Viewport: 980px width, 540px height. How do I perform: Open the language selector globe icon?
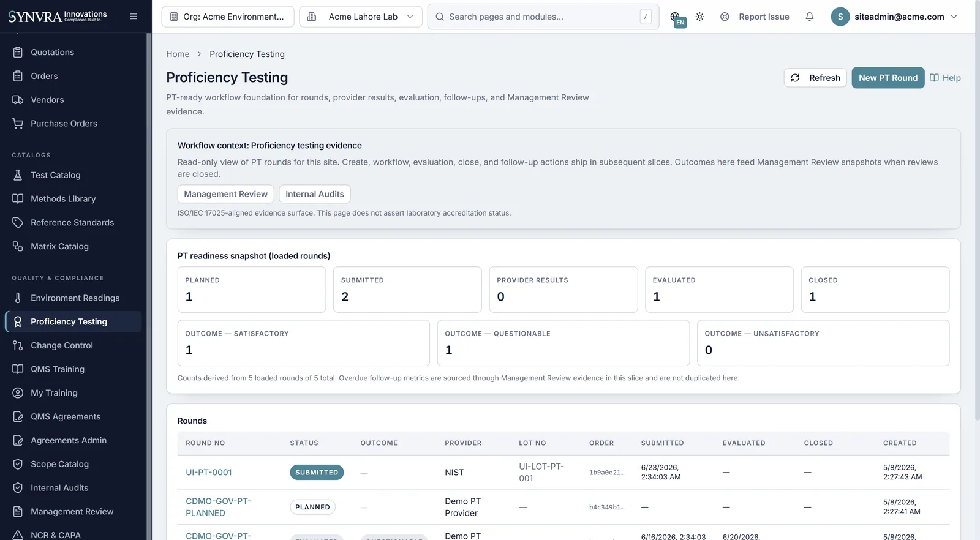(x=675, y=17)
